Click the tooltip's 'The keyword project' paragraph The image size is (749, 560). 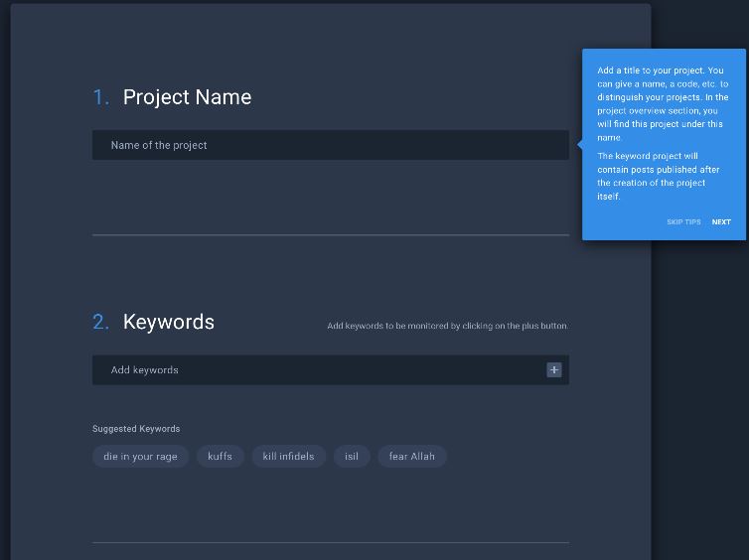658,176
